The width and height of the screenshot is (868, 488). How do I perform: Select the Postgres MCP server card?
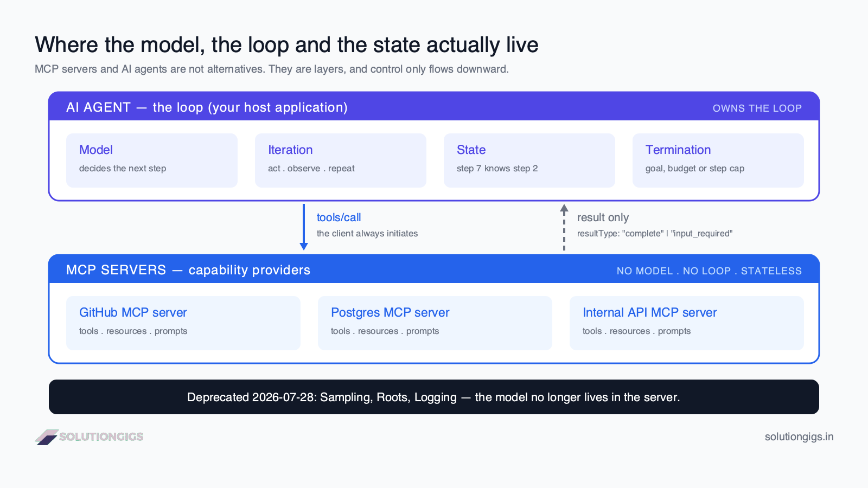(435, 323)
